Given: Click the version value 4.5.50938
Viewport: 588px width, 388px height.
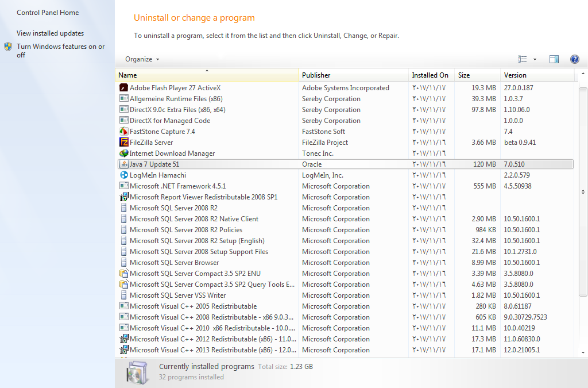Looking at the screenshot, I should tap(517, 186).
